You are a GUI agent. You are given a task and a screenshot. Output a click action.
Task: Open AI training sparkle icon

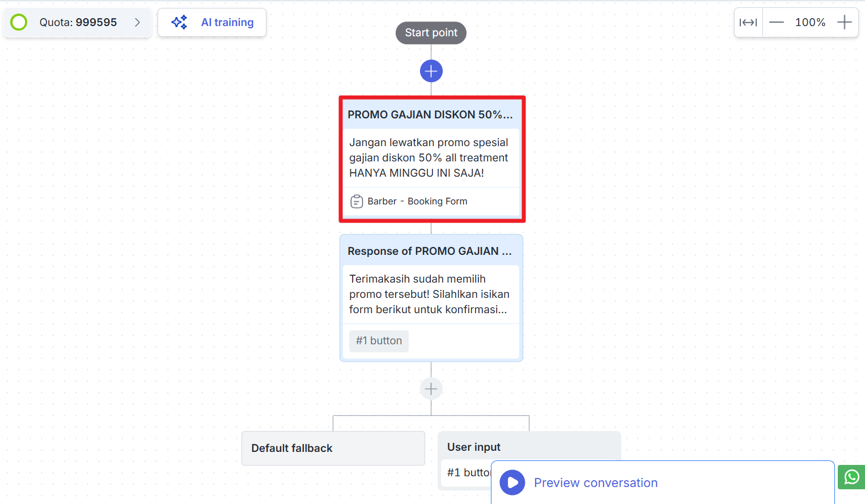pos(180,23)
